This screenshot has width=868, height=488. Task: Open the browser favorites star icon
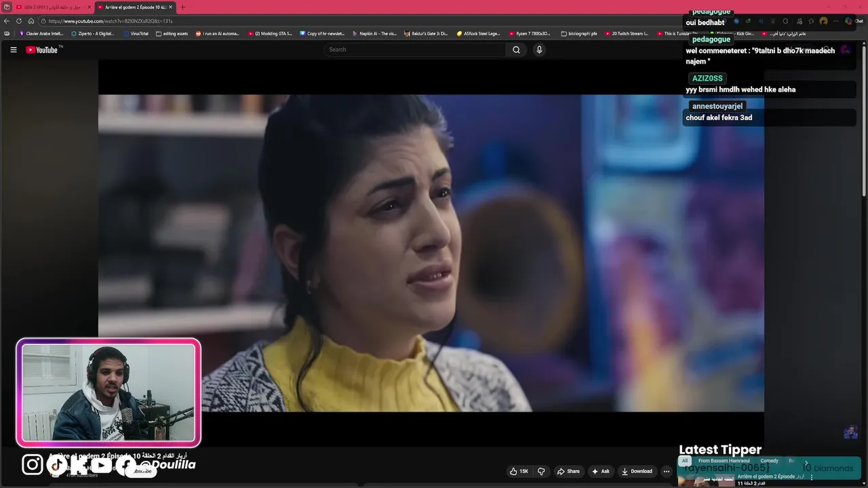point(810,21)
